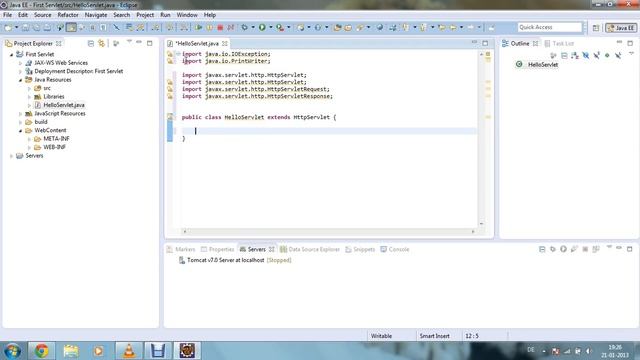Click Start server in debug mode icon
The image size is (640, 360).
pos(553,249)
